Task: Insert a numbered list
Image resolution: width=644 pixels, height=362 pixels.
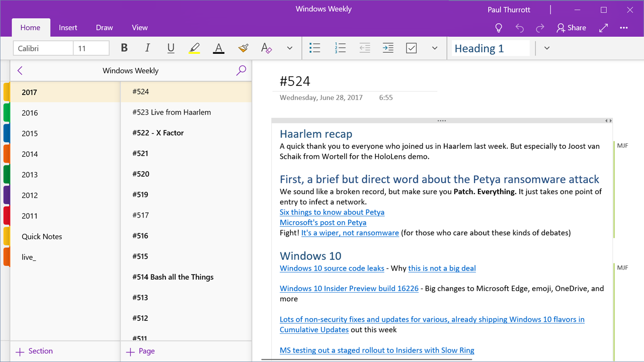Action: click(x=340, y=48)
